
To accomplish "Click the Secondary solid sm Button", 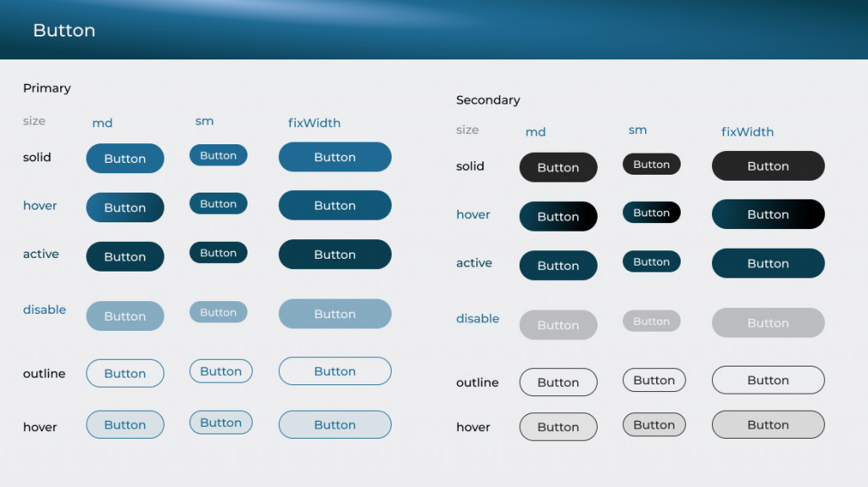I will pyautogui.click(x=652, y=164).
